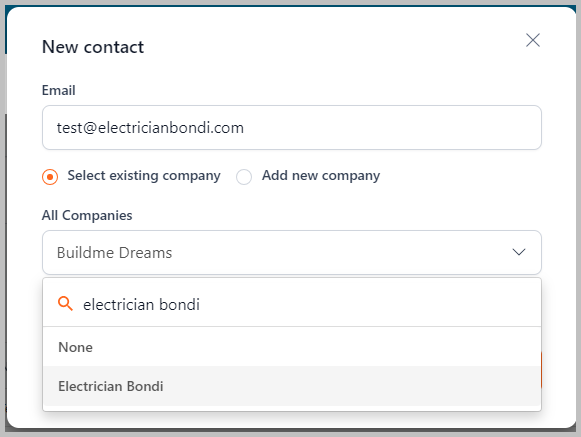This screenshot has width=581, height=437.
Task: Collapse the company list via chevron arrow
Action: tap(519, 252)
